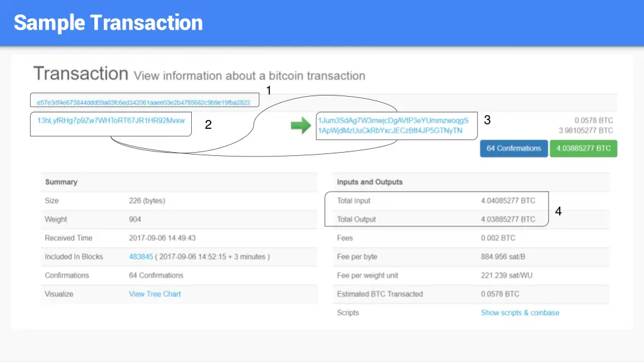The image size is (644, 362).
Task: Click the Fee per weight unit label
Action: [x=367, y=275]
